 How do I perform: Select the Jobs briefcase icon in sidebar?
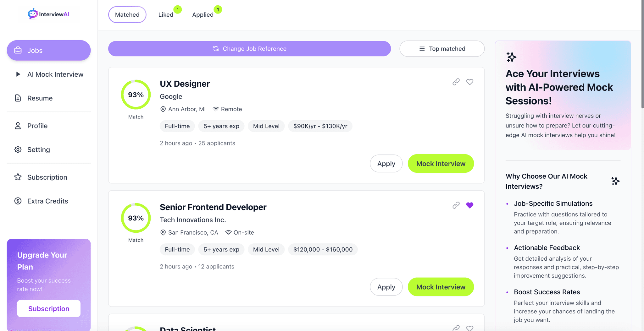[18, 50]
